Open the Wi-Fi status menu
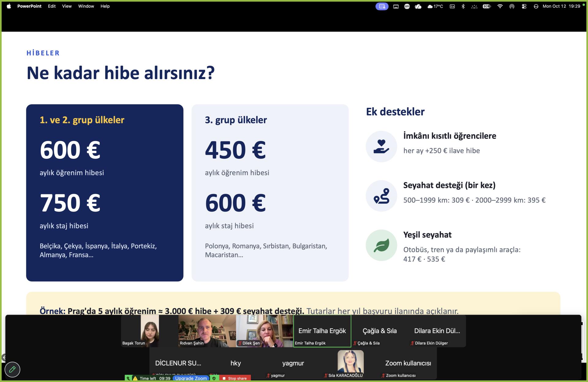Screen dimensions: 588x382 click(500, 6)
